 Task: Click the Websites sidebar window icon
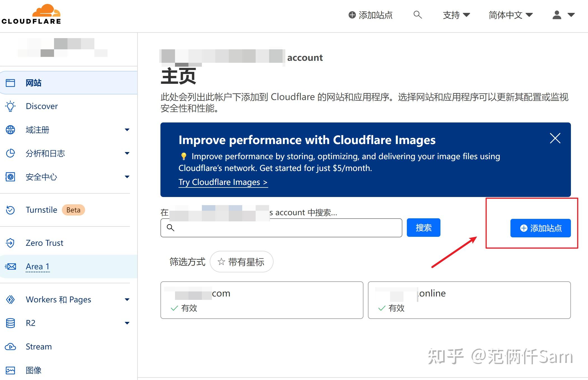click(x=10, y=83)
